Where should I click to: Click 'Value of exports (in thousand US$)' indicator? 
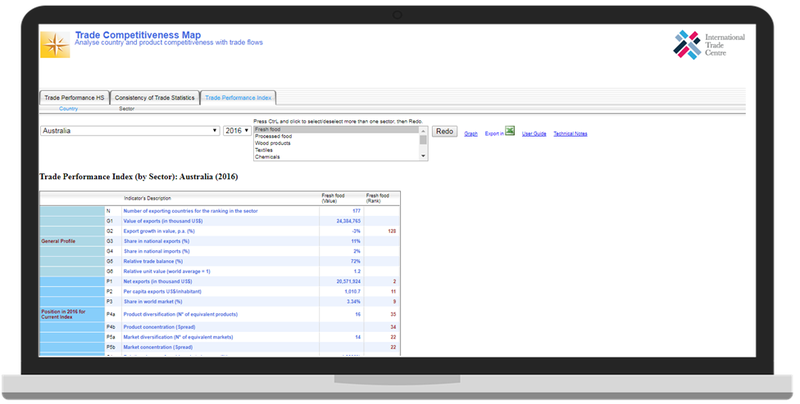163,221
